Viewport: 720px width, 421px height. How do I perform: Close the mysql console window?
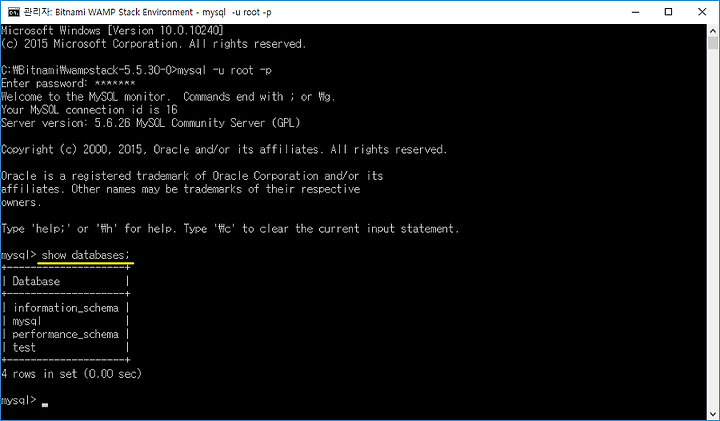702,12
